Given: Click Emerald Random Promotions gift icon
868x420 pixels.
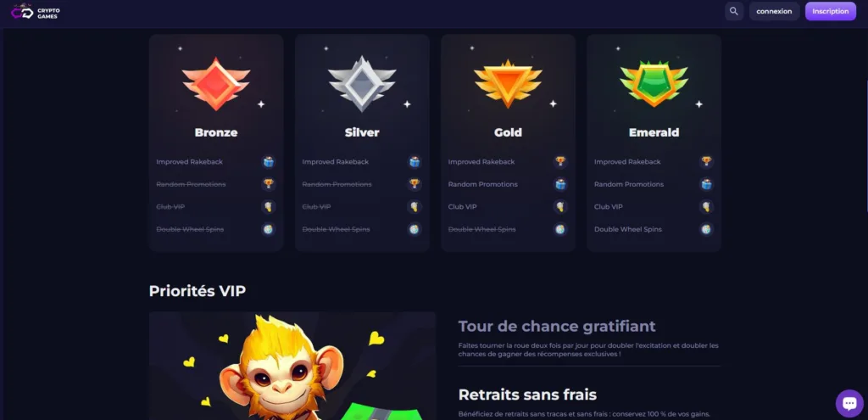Looking at the screenshot, I should click(706, 184).
